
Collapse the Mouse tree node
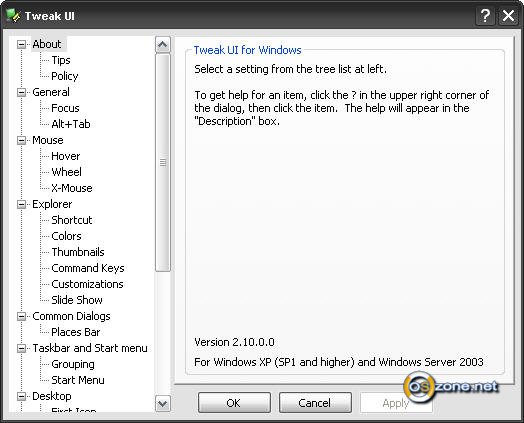click(x=21, y=140)
